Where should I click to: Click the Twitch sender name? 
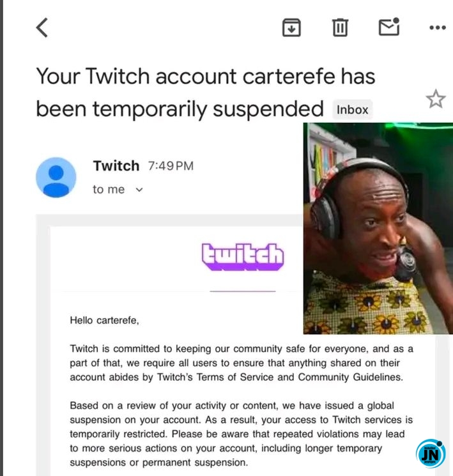(x=116, y=165)
